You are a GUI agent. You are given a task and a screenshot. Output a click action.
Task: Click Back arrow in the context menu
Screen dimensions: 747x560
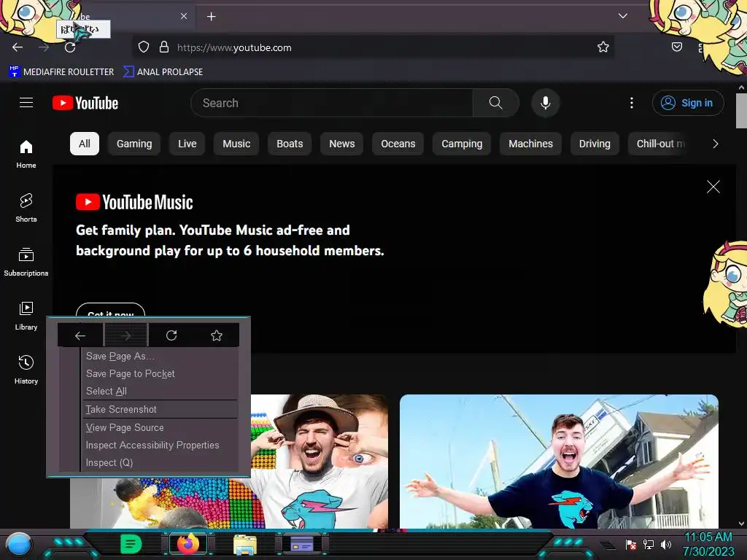point(80,335)
